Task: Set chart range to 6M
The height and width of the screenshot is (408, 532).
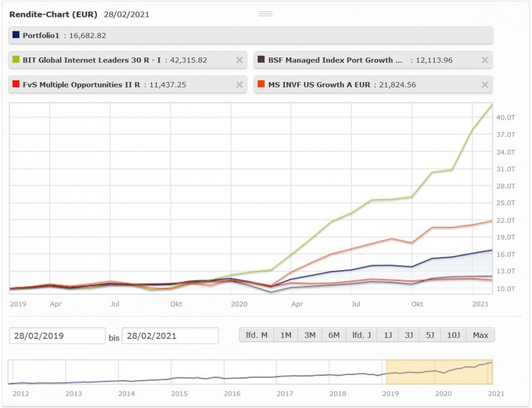Action: click(334, 335)
